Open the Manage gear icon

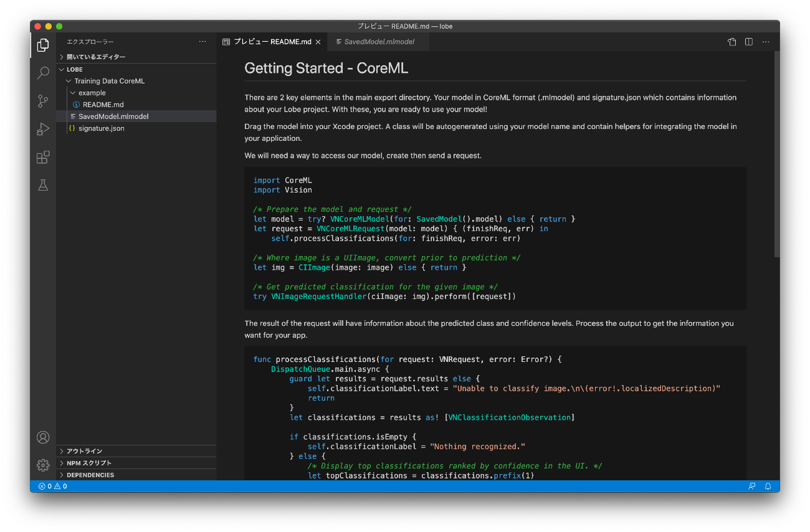[x=43, y=465]
